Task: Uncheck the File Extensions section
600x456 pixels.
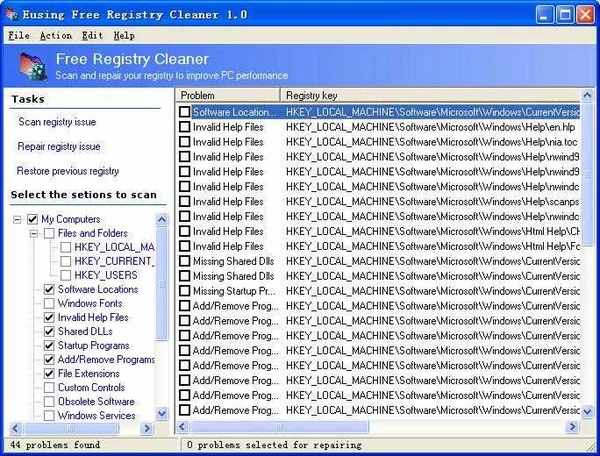Action: [49, 373]
